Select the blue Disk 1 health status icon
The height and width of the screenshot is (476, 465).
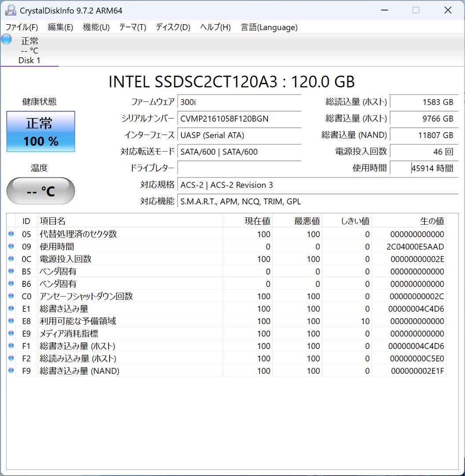tap(6, 39)
